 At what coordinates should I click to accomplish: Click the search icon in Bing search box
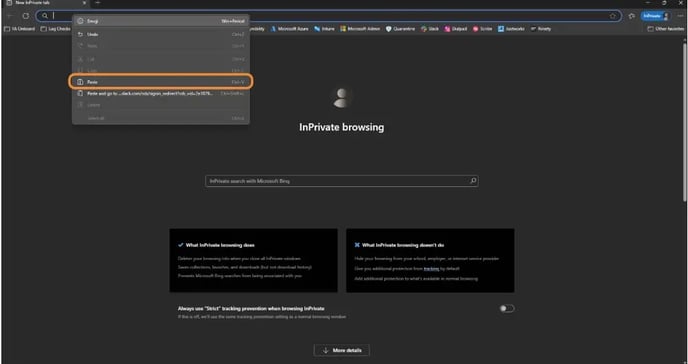[473, 181]
